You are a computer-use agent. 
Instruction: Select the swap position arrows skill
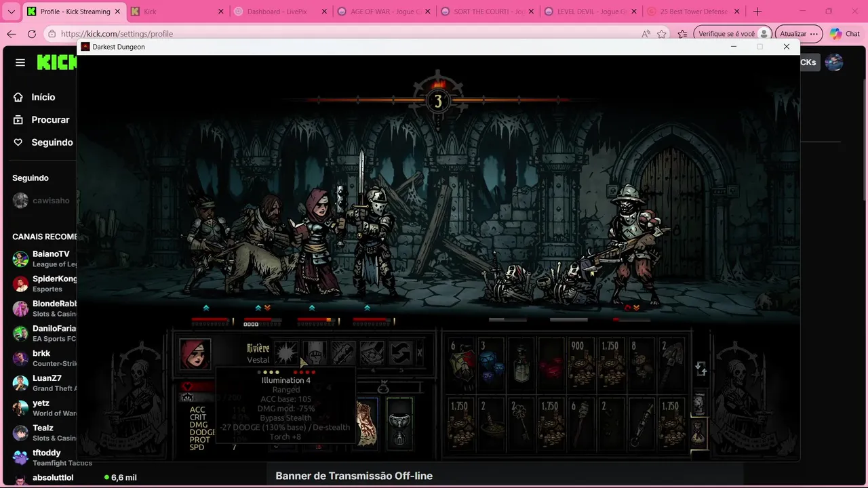401,352
